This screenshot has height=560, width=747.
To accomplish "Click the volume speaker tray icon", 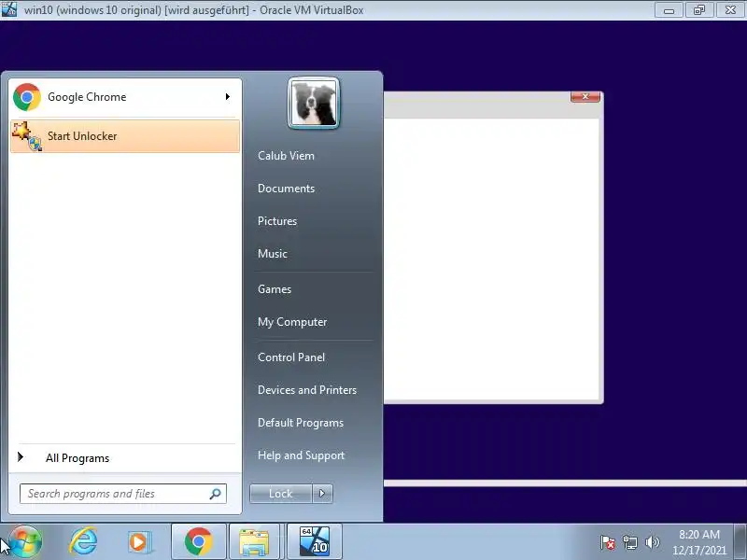I will pyautogui.click(x=652, y=542).
